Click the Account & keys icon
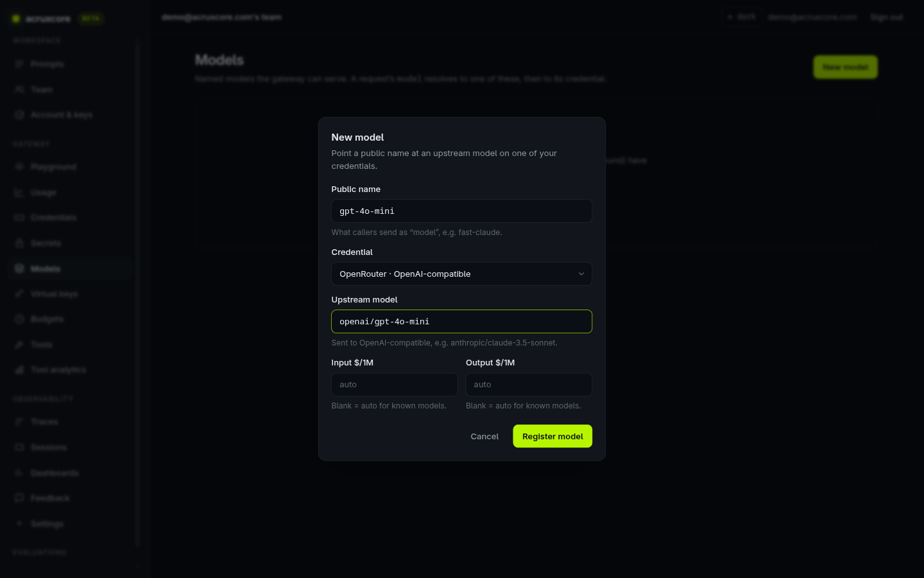Viewport: 924px width, 578px height. [19, 114]
